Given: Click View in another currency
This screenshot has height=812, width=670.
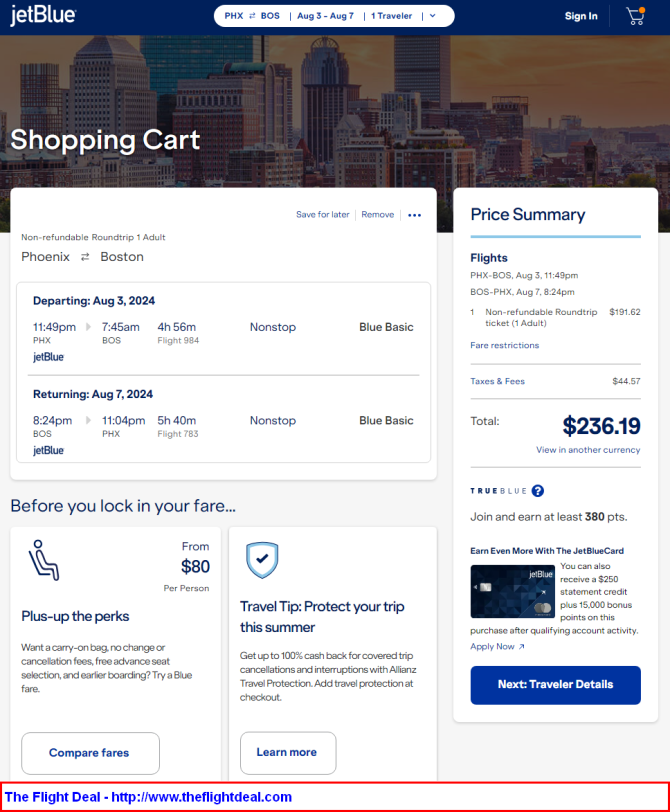Looking at the screenshot, I should click(588, 450).
